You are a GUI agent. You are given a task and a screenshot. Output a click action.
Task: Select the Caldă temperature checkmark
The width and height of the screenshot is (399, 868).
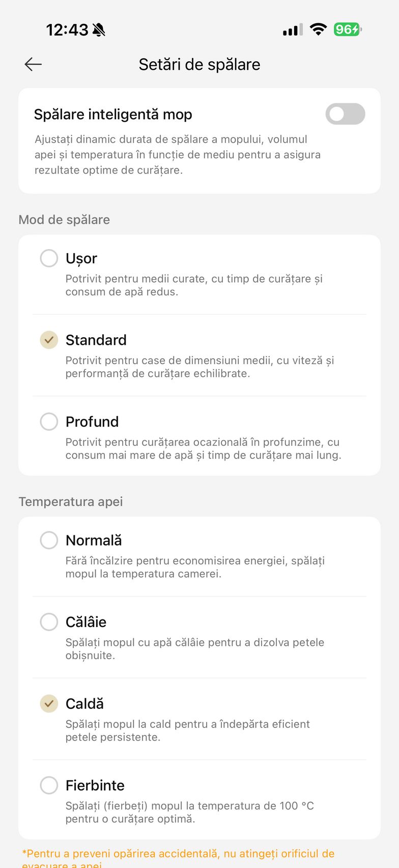(49, 703)
